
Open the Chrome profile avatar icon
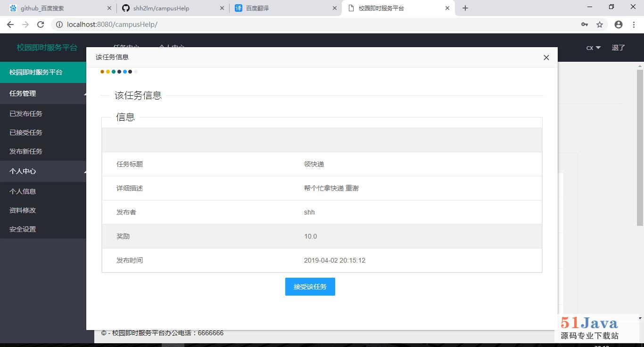tap(619, 25)
